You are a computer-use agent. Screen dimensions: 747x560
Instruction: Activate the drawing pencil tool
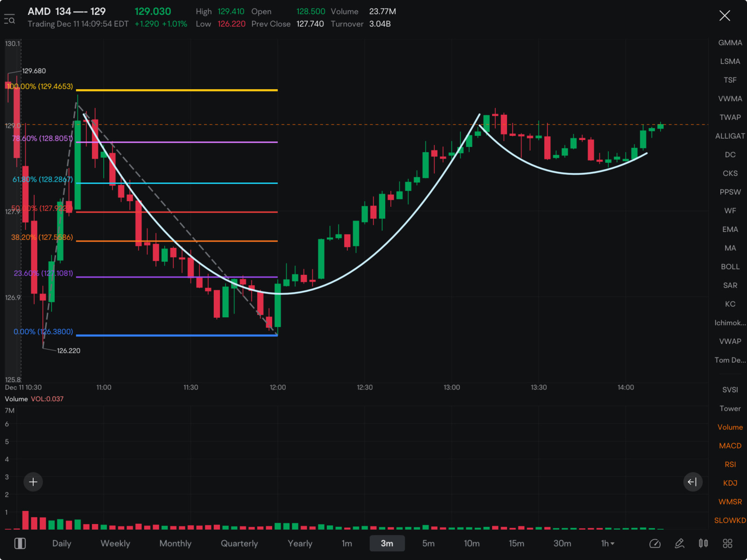click(x=679, y=543)
